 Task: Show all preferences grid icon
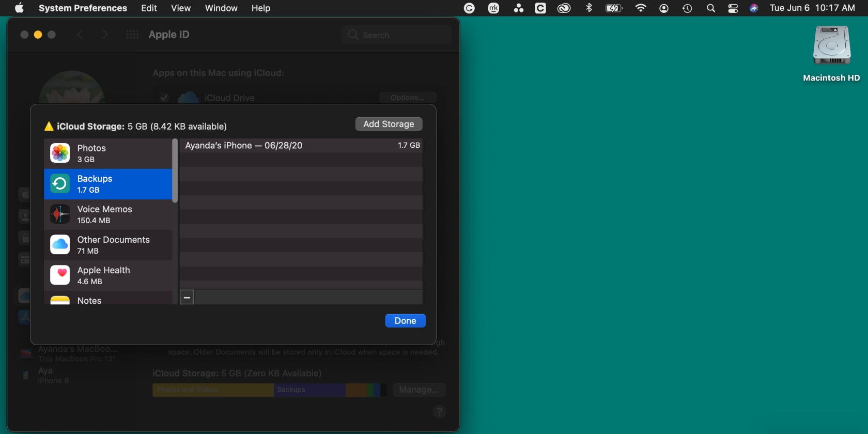click(132, 35)
